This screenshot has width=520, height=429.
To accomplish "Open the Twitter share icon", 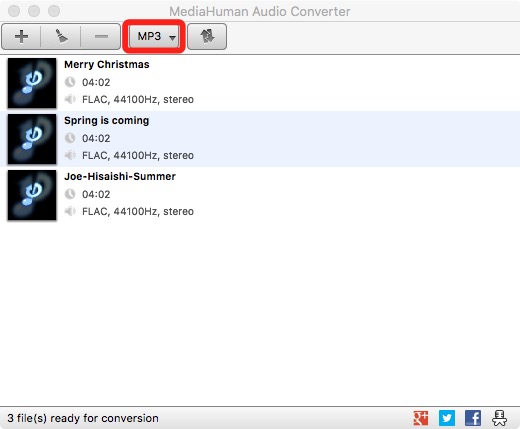I will [x=447, y=418].
